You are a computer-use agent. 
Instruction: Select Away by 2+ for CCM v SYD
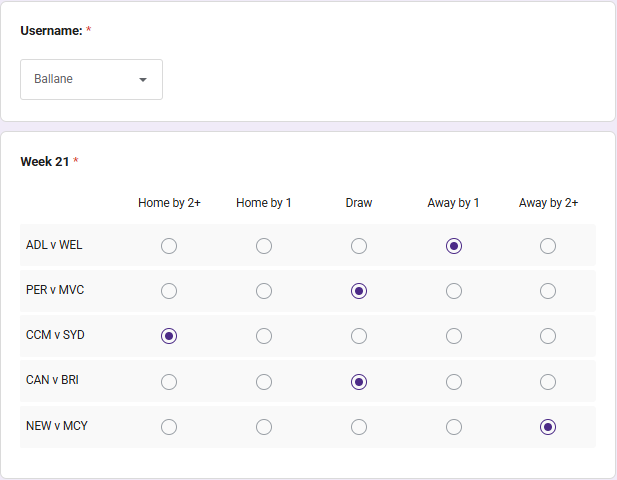(x=548, y=336)
